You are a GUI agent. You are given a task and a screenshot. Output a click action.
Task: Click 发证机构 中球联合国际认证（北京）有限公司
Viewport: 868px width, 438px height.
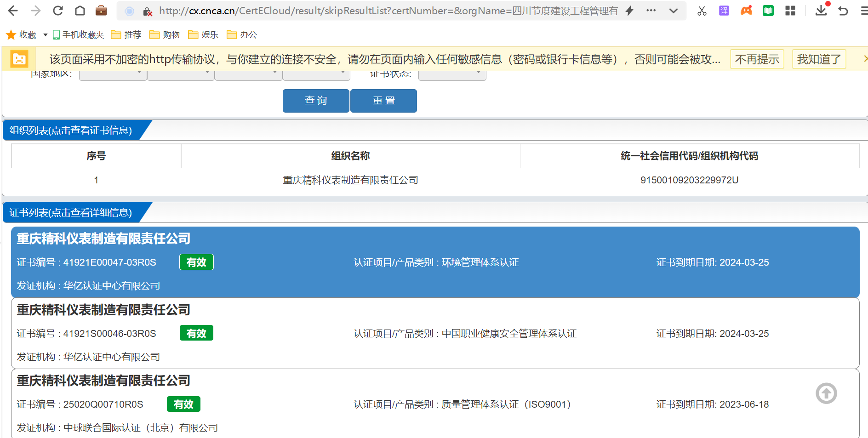[x=117, y=428]
